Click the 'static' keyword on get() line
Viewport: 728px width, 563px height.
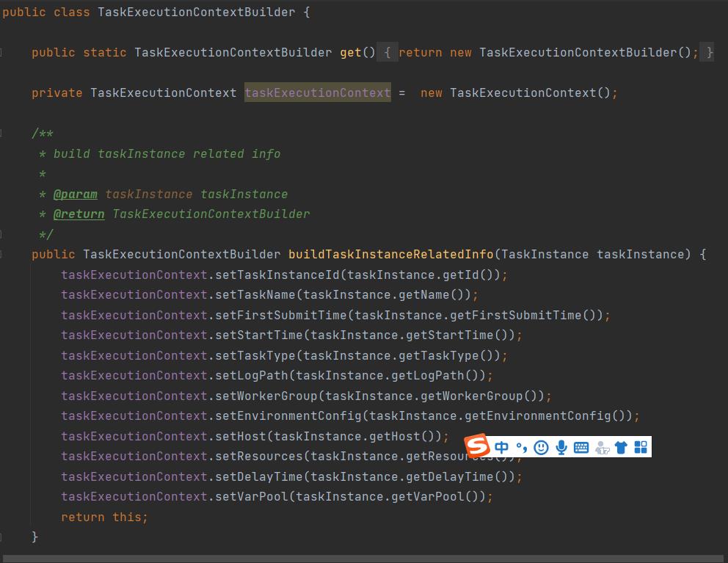(105, 53)
